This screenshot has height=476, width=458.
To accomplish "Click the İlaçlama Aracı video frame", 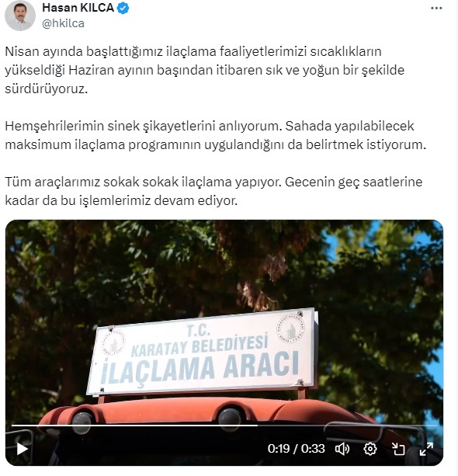I will coord(224,342).
